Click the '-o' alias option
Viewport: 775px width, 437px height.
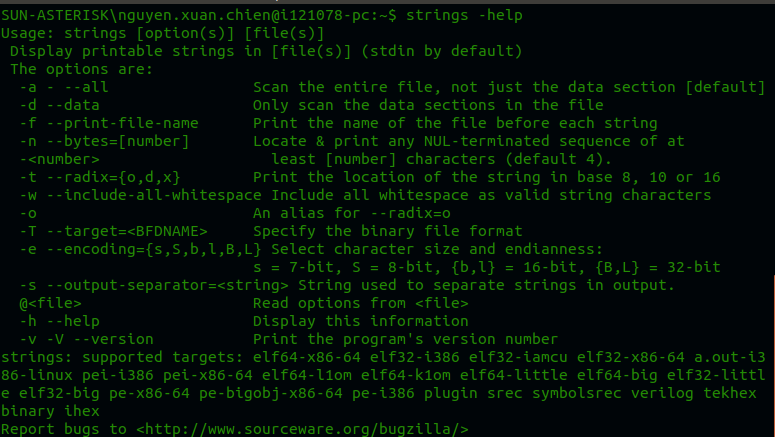(28, 212)
